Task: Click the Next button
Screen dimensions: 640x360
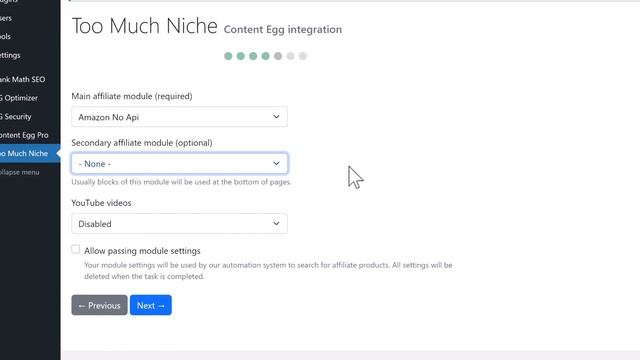Action: point(151,305)
